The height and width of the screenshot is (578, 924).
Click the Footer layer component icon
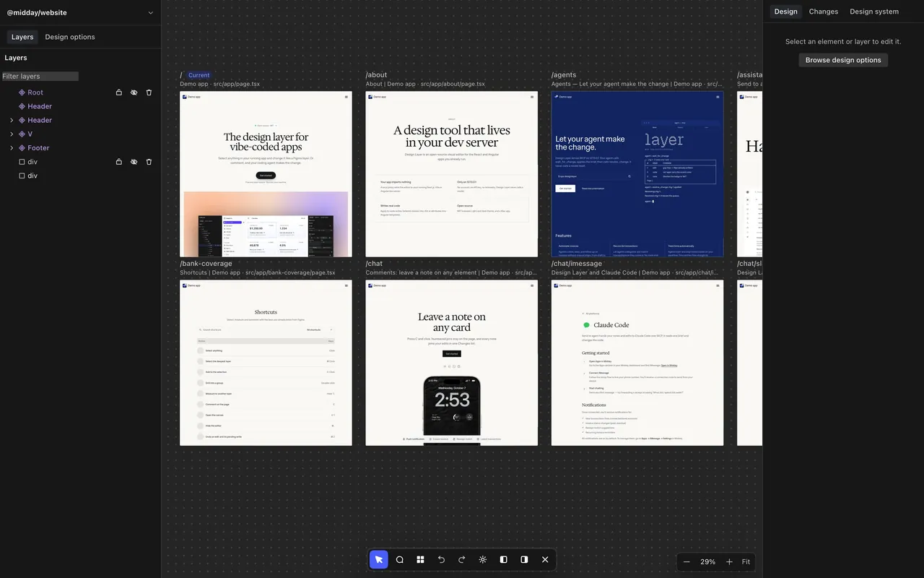click(x=22, y=148)
